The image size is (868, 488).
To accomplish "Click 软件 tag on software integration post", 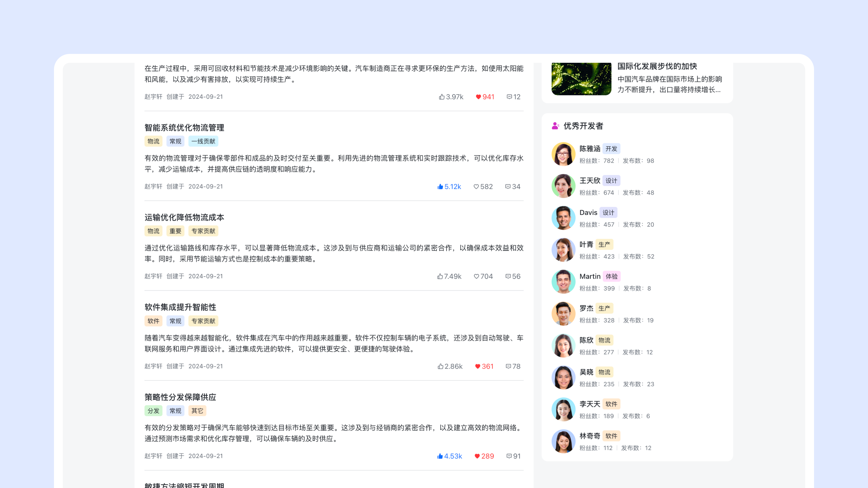I will point(153,321).
